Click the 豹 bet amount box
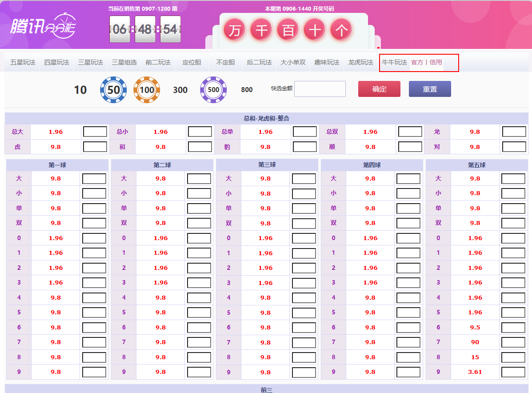Screen dimensions: 532x393 pyautogui.click(x=305, y=147)
